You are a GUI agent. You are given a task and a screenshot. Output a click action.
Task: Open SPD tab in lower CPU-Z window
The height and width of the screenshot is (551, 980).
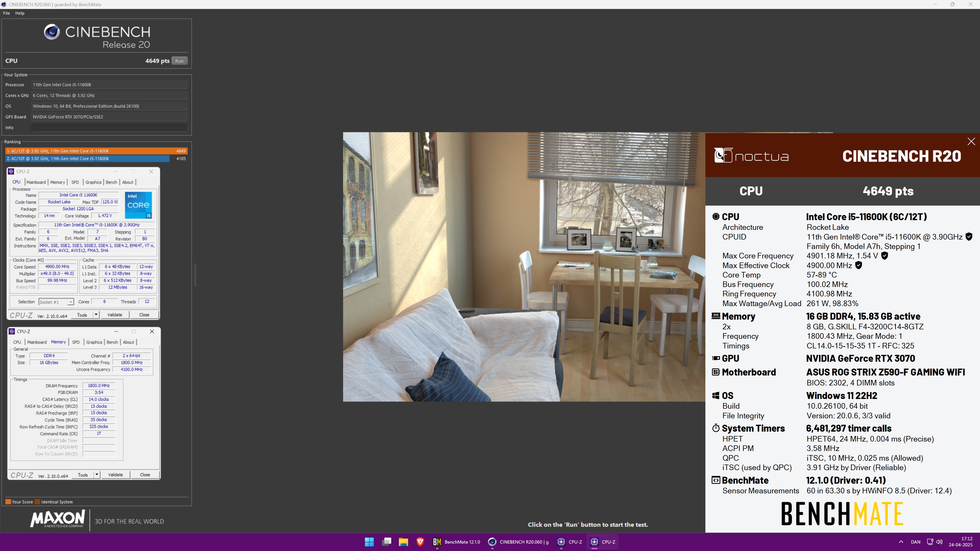(76, 342)
